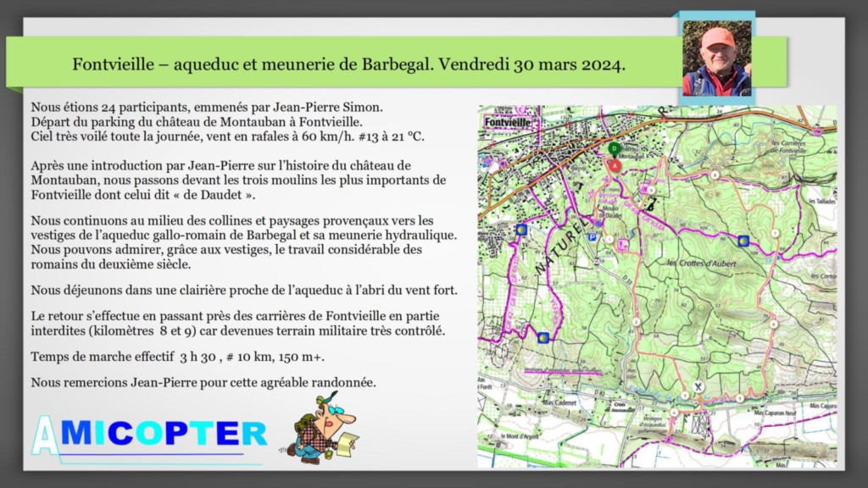The width and height of the screenshot is (868, 488).
Task: Click the pink underlined aqueduct vestiges label
Action: pyautogui.click(x=563, y=371)
